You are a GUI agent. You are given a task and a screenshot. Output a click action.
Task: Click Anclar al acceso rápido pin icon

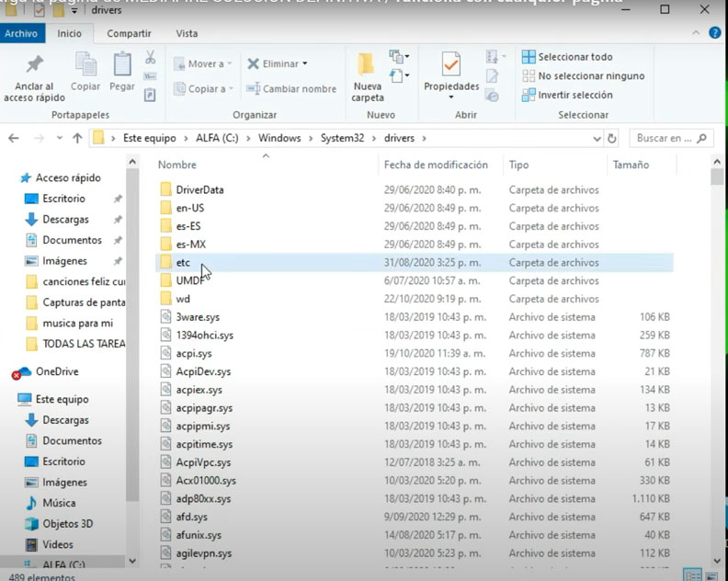point(35,64)
